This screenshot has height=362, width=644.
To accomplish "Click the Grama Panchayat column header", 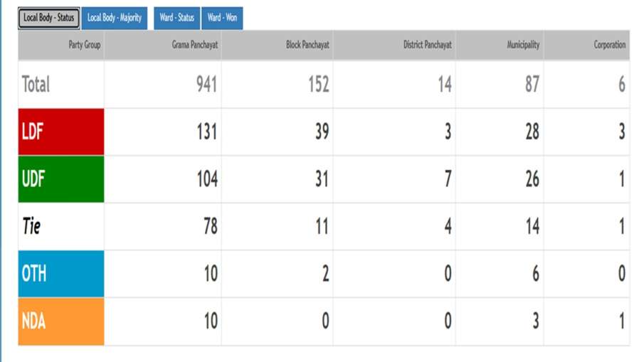I will point(194,45).
